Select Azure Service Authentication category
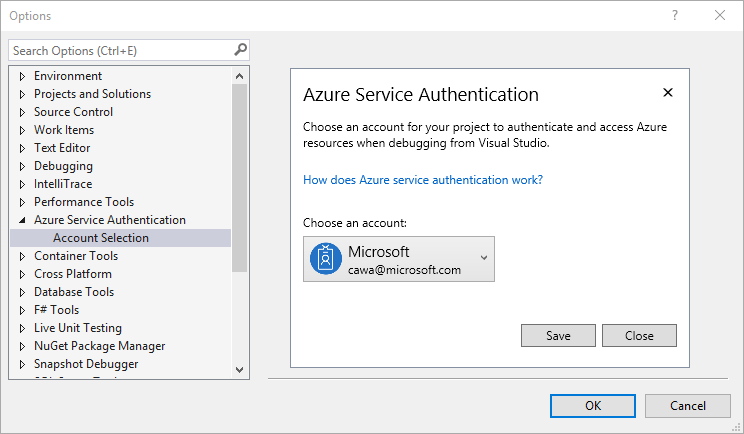This screenshot has height=434, width=744. pos(110,220)
